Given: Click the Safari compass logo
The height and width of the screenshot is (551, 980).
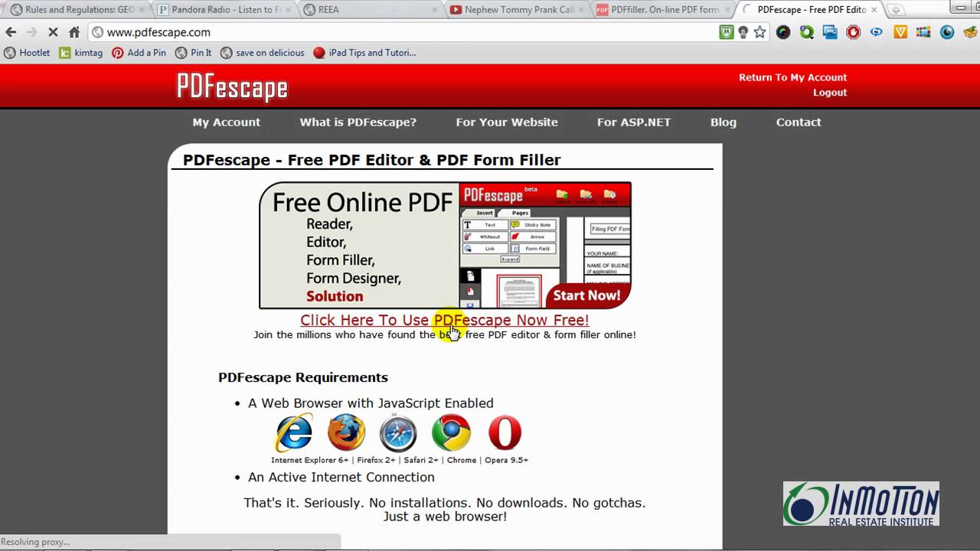Looking at the screenshot, I should [399, 433].
